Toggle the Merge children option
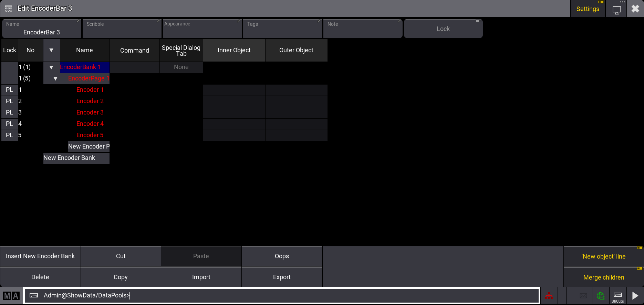Screen dimensions: 644x305 [603, 277]
